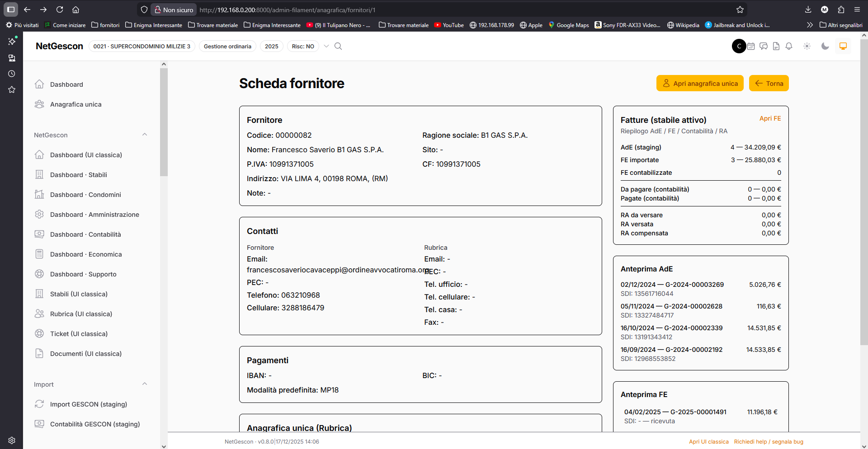
Task: Open the chat messages icon
Action: [x=764, y=46]
